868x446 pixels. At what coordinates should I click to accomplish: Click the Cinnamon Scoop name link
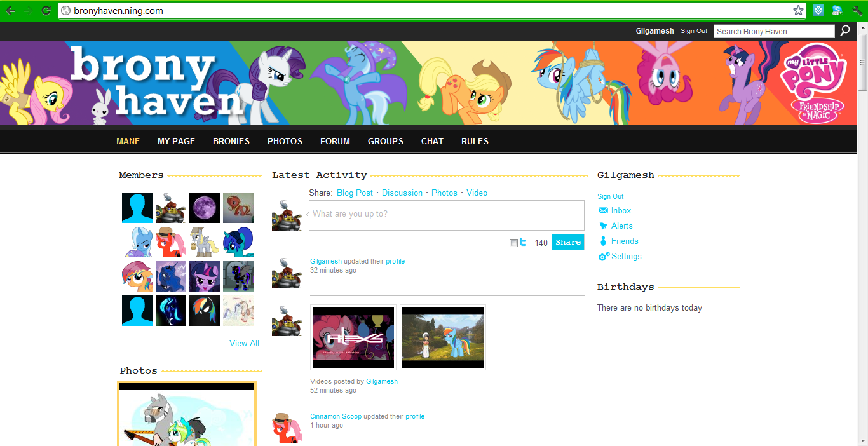[x=336, y=416]
